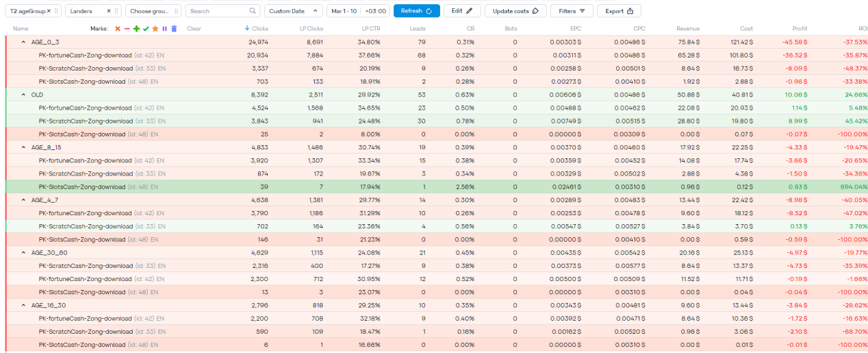Click the drag handle on Choose group
Image resolution: width=868 pixels, height=353 pixels.
click(176, 11)
